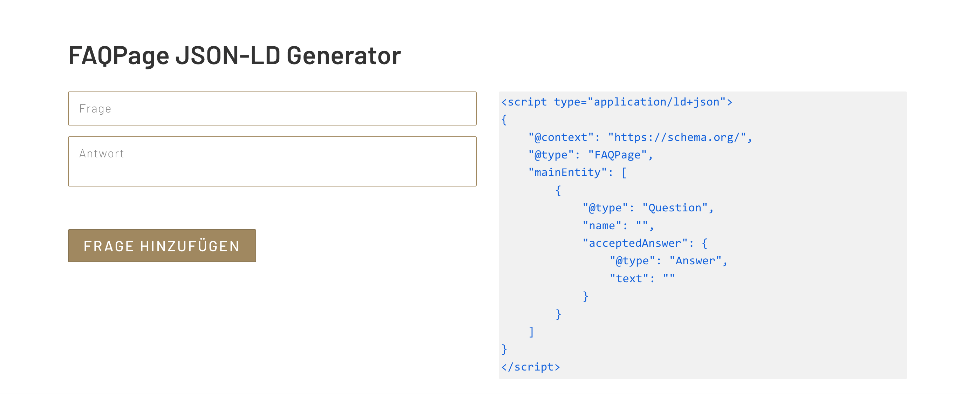Click the "@type": "FAQPage" code line
This screenshot has width=980, height=394.
[590, 155]
